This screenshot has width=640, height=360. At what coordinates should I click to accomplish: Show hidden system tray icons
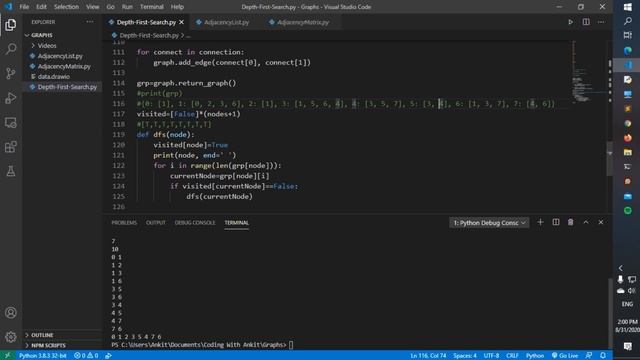[620, 268]
